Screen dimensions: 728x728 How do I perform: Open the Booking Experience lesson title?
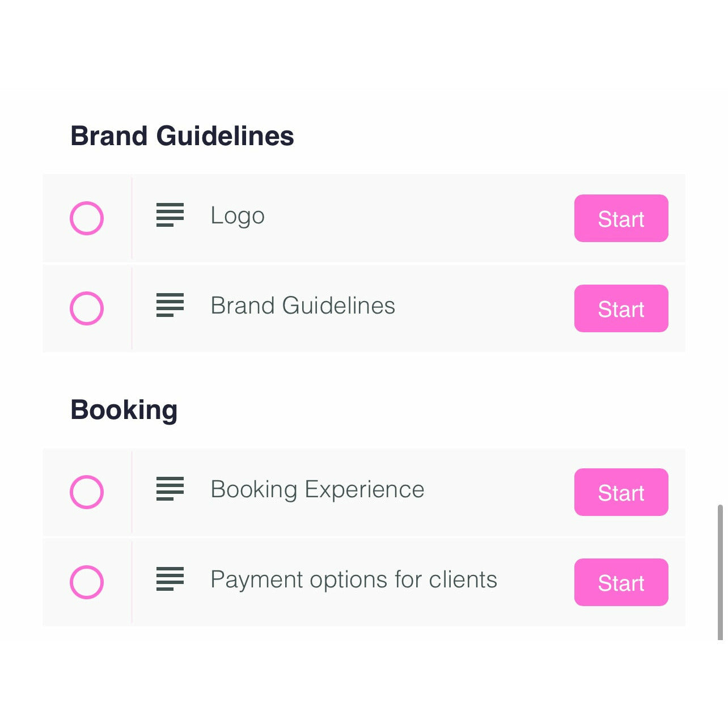click(x=317, y=489)
